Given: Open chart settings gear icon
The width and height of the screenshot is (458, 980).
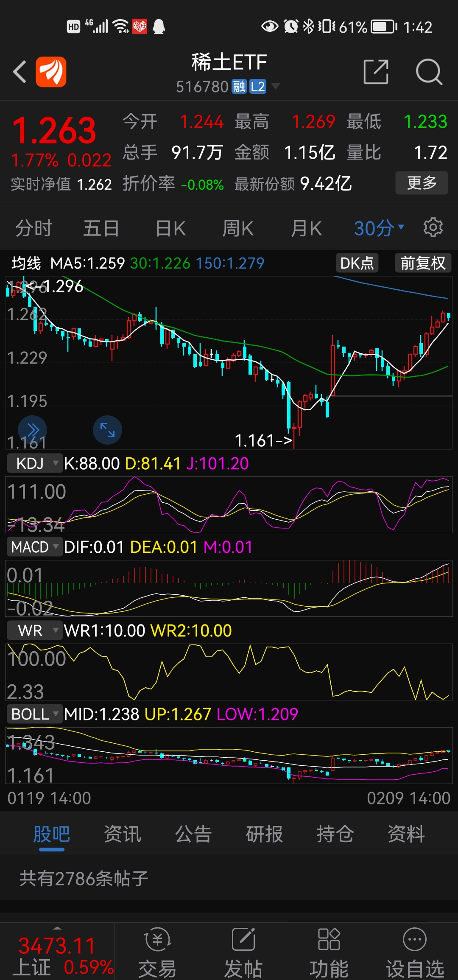Looking at the screenshot, I should [x=433, y=228].
